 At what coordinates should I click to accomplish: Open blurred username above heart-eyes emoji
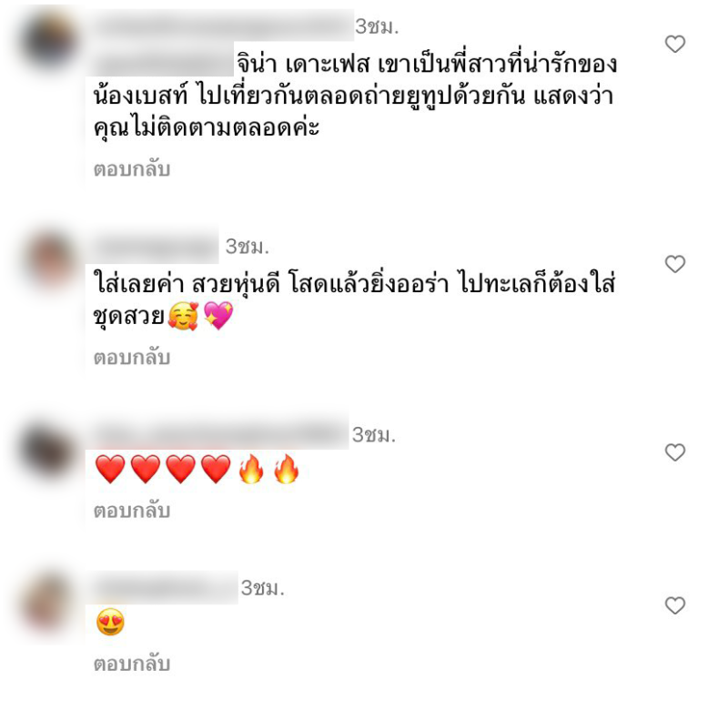click(163, 588)
